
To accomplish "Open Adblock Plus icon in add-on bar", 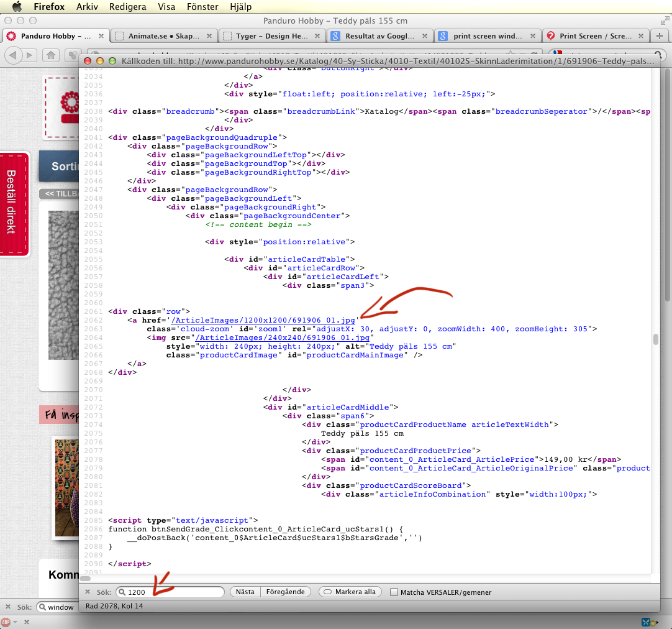I will coord(6,622).
